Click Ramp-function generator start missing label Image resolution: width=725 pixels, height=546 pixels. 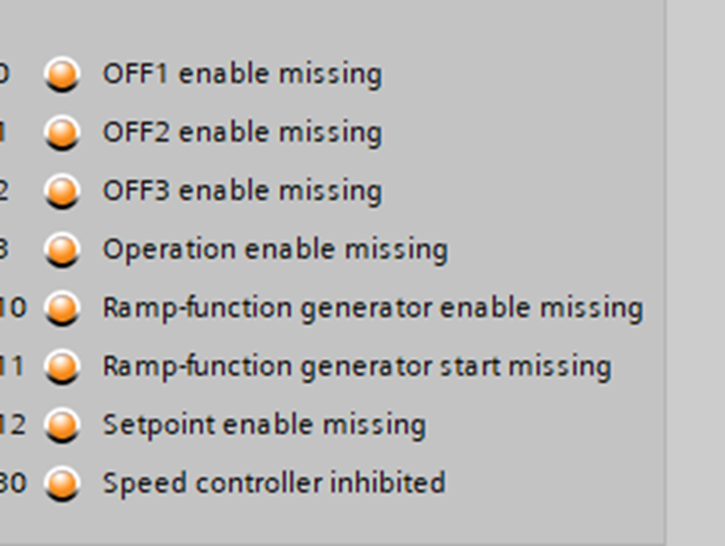click(356, 366)
